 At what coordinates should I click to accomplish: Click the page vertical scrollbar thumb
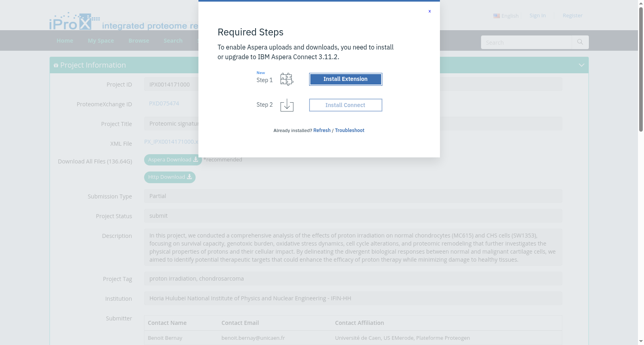tap(641, 69)
